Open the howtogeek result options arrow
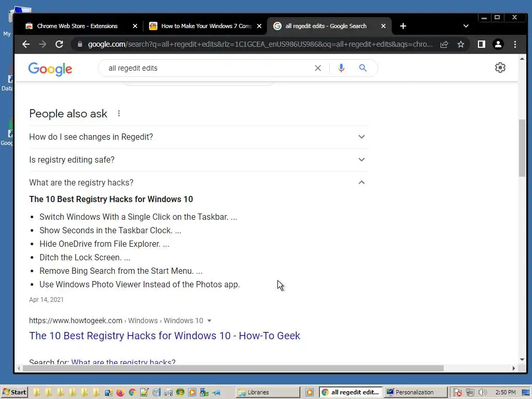The height and width of the screenshot is (399, 532). [x=209, y=321]
